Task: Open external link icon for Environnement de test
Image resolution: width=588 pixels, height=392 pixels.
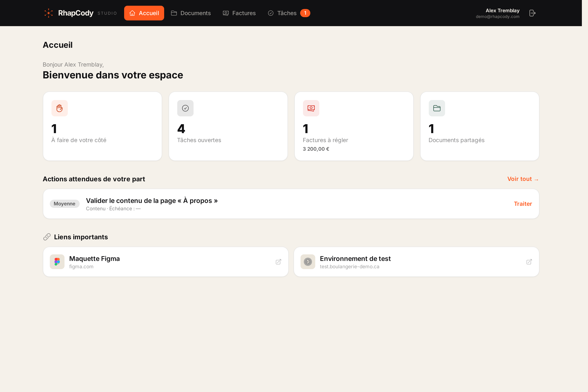Action: 529,262
